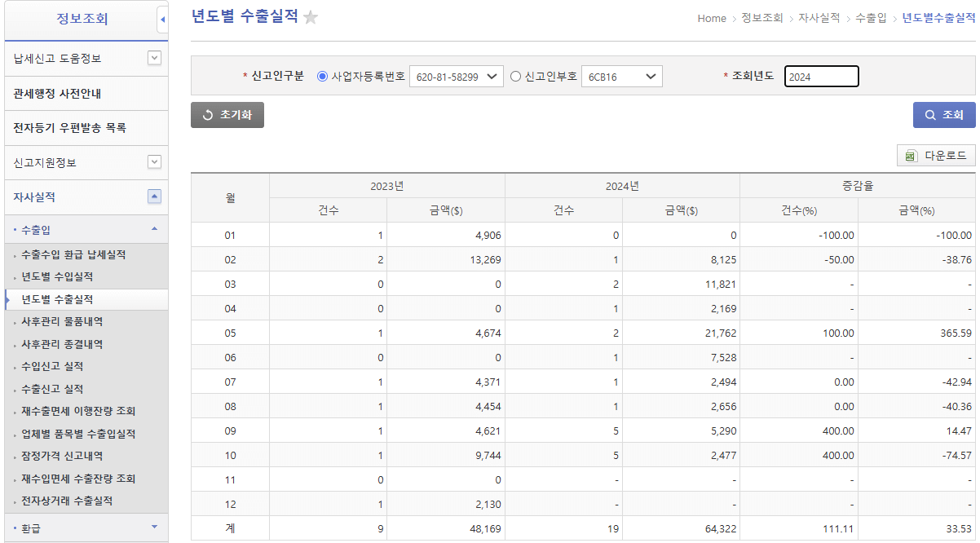Expand the 환급 submenu
Image resolution: width=980 pixels, height=543 pixels.
click(x=154, y=528)
